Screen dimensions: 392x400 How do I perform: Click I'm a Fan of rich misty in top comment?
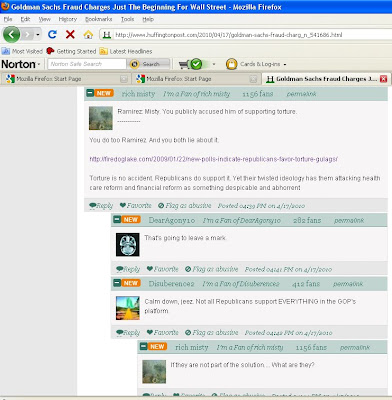197,94
